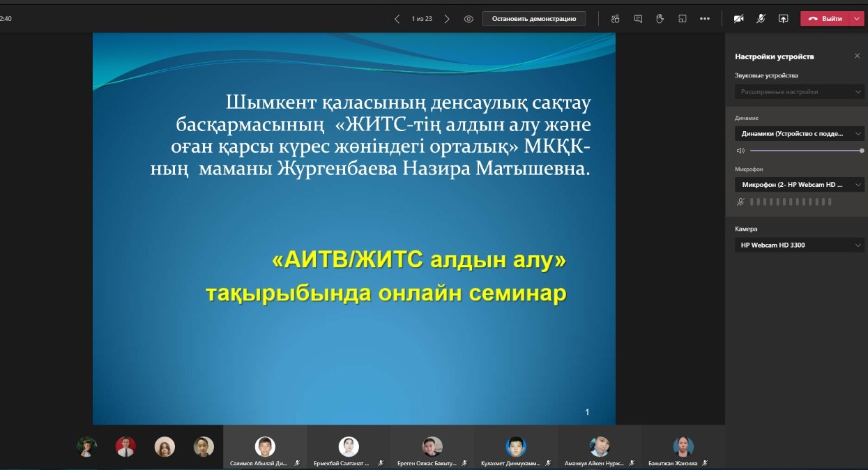
Task: Close the Настройки устройств panel
Action: point(857,56)
